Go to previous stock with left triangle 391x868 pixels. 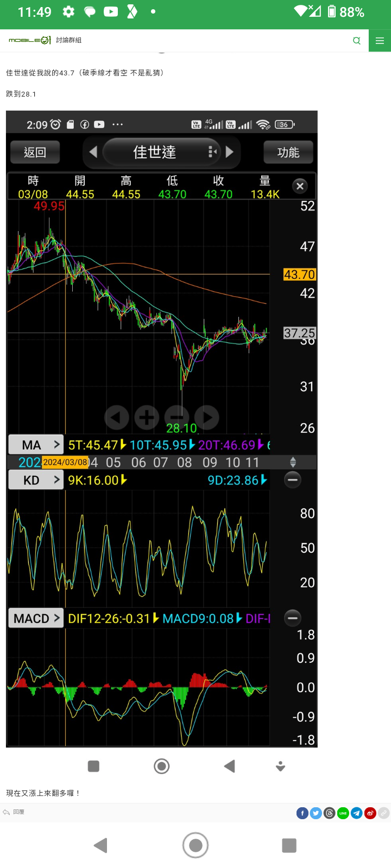93,152
